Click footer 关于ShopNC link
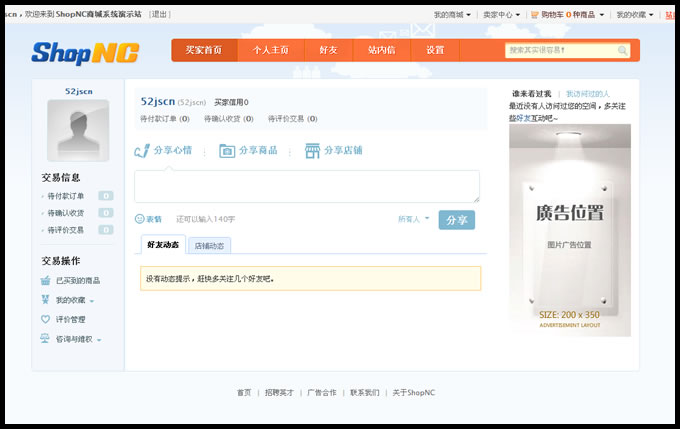 (414, 393)
